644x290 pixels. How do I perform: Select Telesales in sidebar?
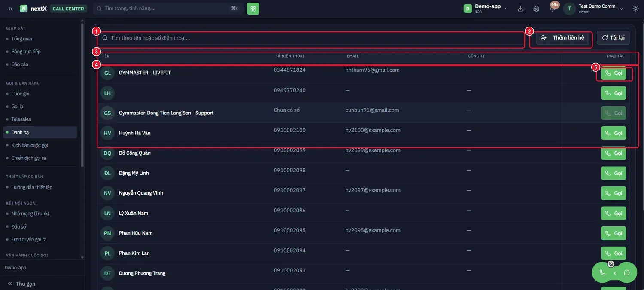point(21,119)
